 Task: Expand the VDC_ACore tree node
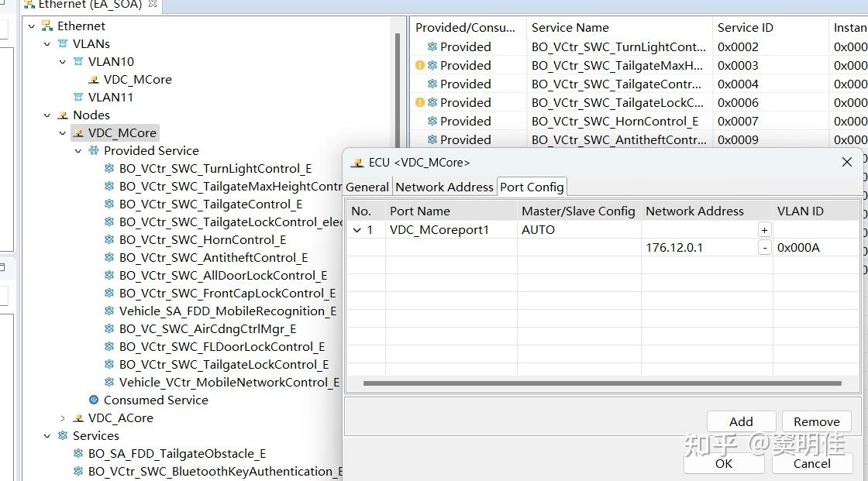pos(62,418)
